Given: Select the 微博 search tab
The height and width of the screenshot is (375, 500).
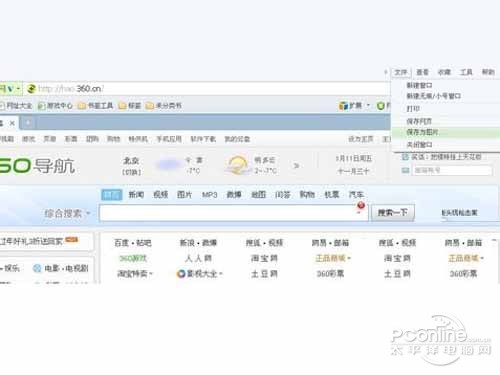Looking at the screenshot, I should pyautogui.click(x=234, y=195).
